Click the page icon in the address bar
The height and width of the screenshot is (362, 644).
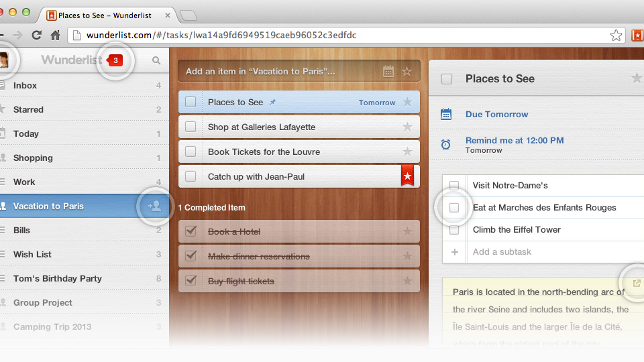coord(76,36)
